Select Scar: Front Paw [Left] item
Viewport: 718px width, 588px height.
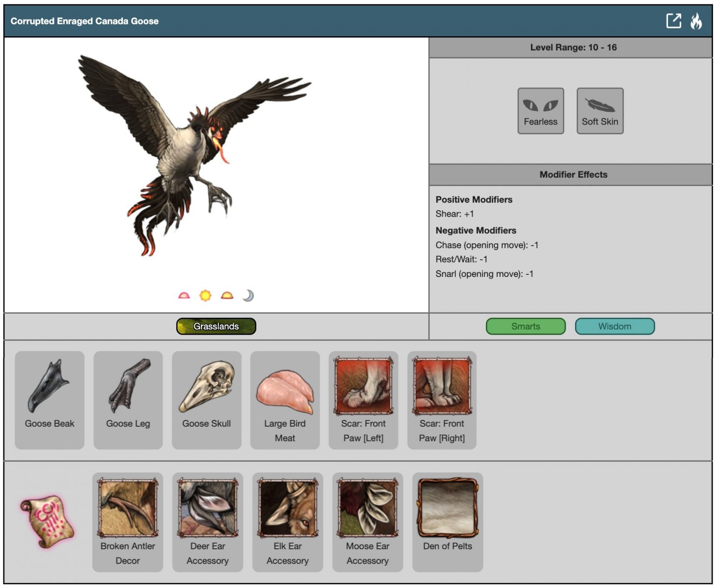point(363,400)
